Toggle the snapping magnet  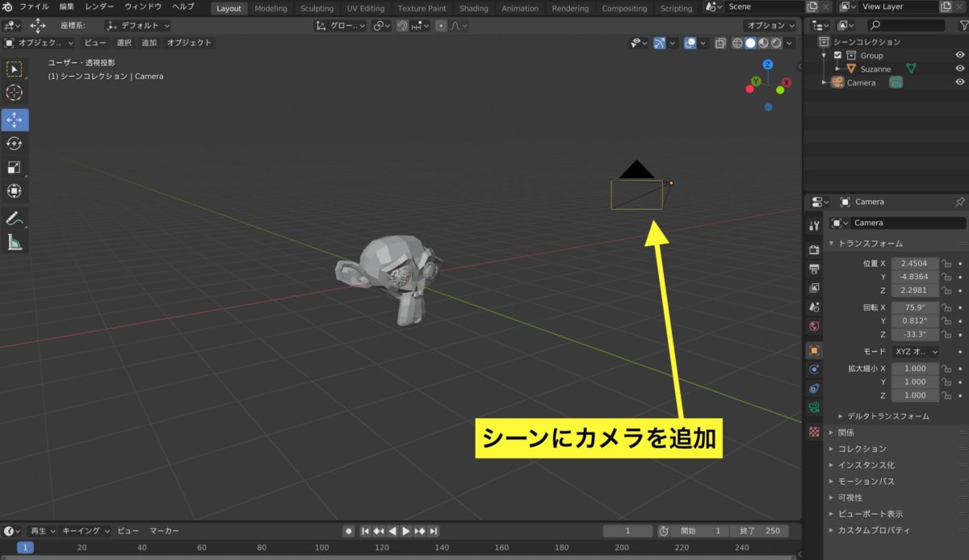pyautogui.click(x=402, y=26)
